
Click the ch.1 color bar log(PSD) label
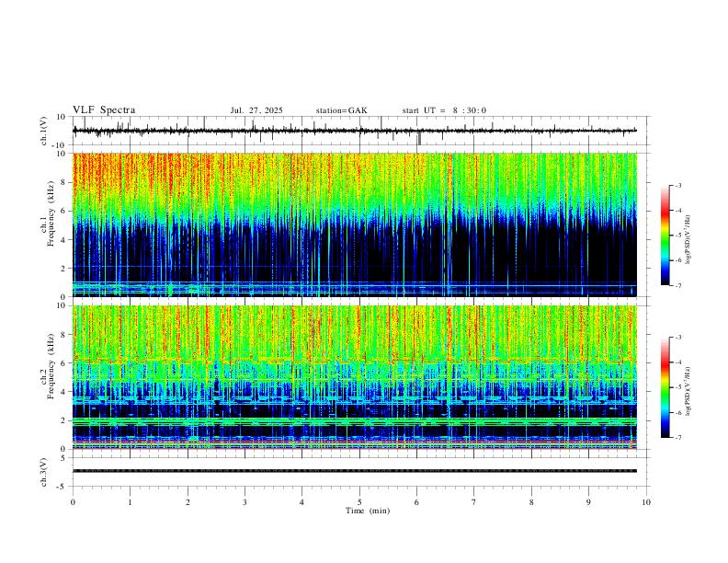coord(688,239)
